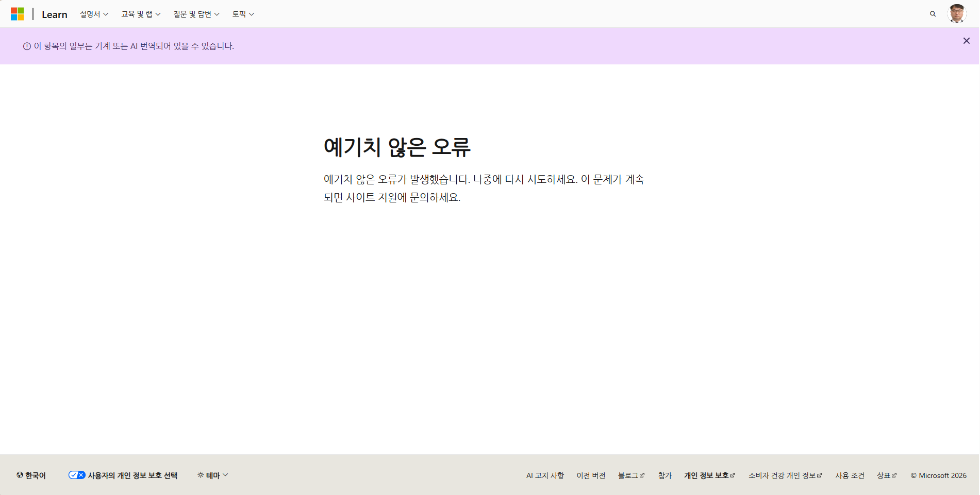Open 소비자 건강 개인 정보 link
The width and height of the screenshot is (980, 495).
coord(785,475)
